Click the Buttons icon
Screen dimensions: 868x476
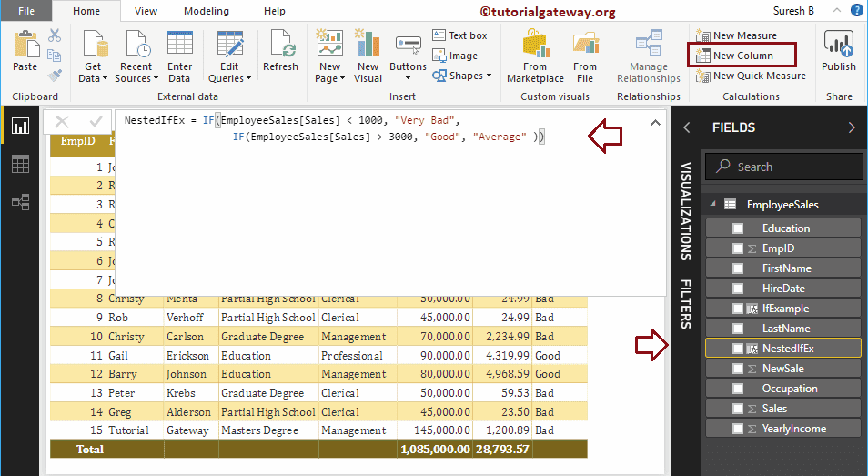click(x=408, y=46)
